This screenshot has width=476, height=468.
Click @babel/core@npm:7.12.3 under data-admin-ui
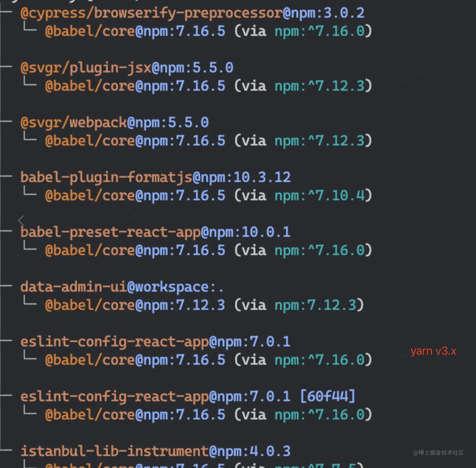(x=135, y=305)
